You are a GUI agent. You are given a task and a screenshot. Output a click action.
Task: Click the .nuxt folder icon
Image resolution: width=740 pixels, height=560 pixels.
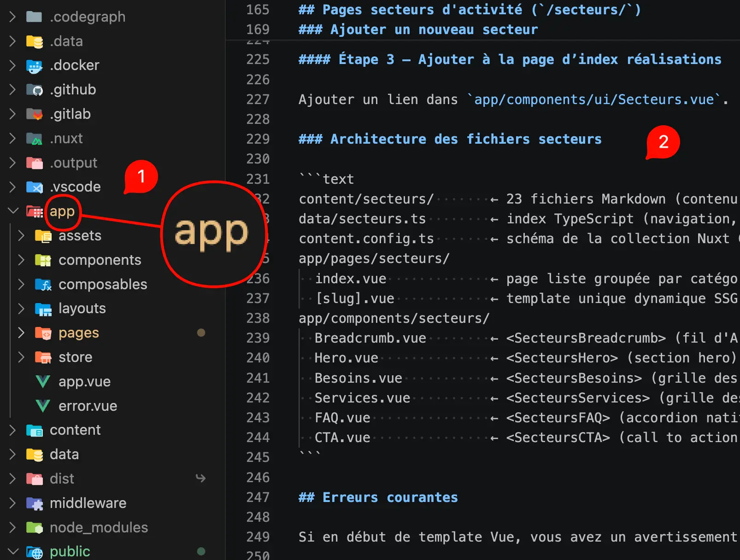(35, 139)
